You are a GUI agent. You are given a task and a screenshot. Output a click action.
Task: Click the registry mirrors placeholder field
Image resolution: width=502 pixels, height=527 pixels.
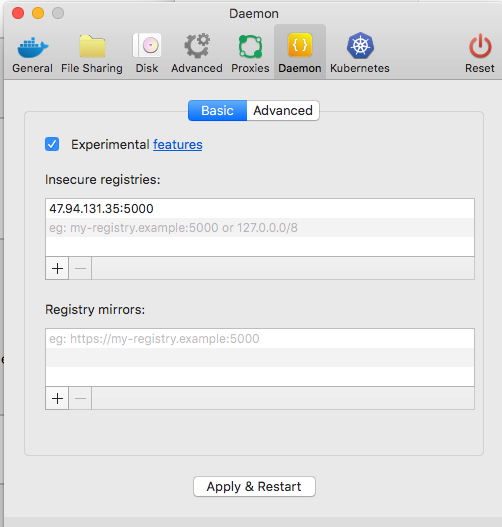[260, 339]
